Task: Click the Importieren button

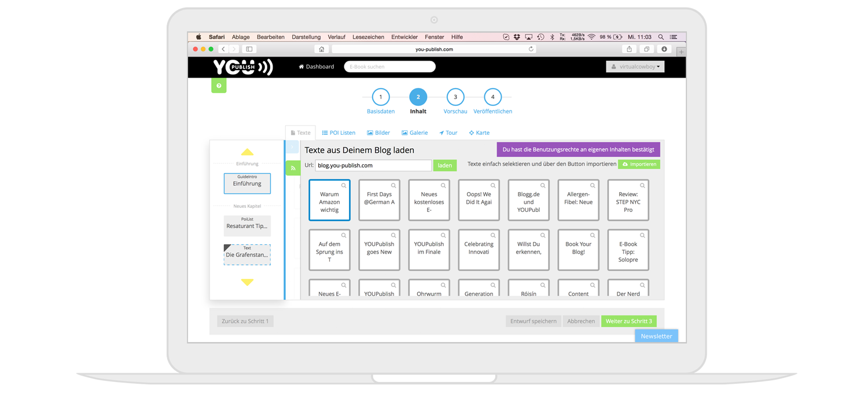Action: [x=639, y=164]
